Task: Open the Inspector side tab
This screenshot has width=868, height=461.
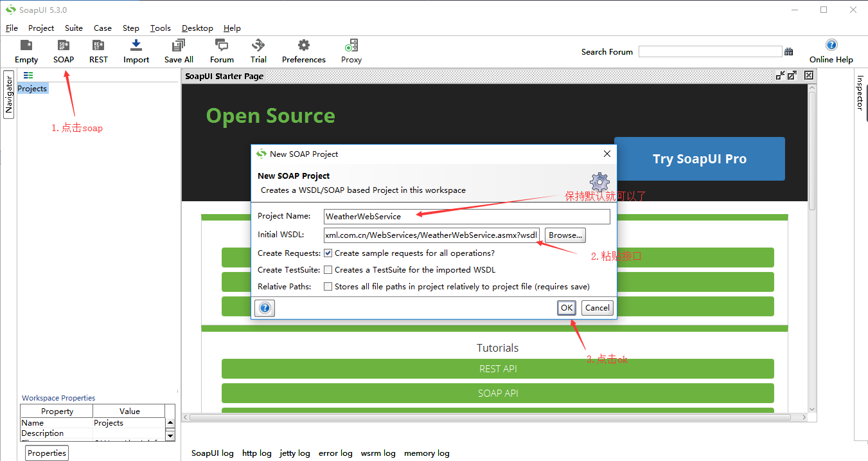Action: pos(860,93)
